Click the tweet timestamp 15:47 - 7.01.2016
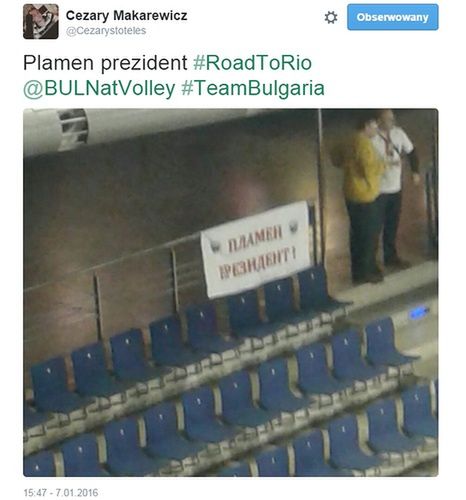The height and width of the screenshot is (500, 466). (61, 492)
